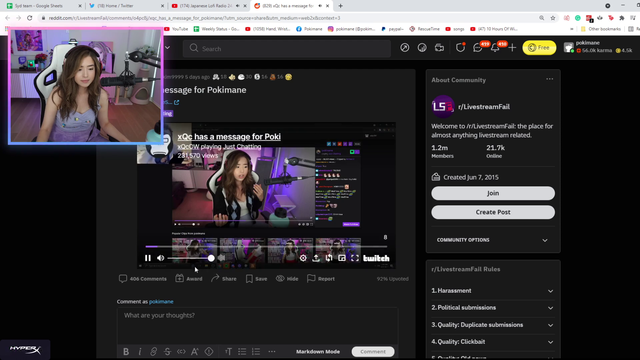Open the 406 Comments link
This screenshot has height=360, width=640.
click(x=143, y=279)
